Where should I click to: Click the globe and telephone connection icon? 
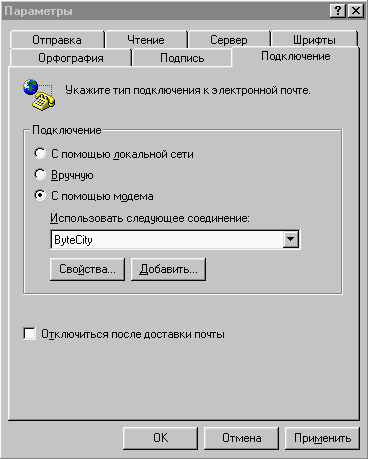39,95
